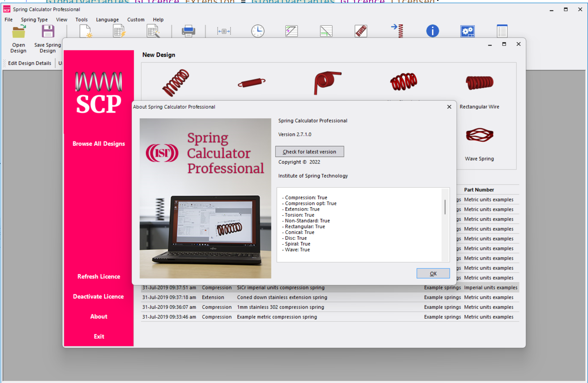The height and width of the screenshot is (383, 588).
Task: Maximize the Spring Calculator Professional main window
Action: point(565,9)
